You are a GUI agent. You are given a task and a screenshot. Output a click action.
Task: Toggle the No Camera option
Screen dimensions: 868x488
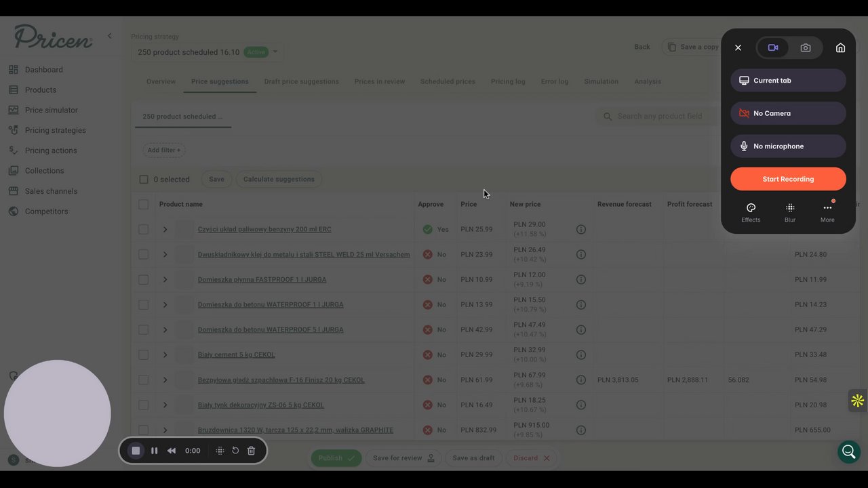coord(788,113)
